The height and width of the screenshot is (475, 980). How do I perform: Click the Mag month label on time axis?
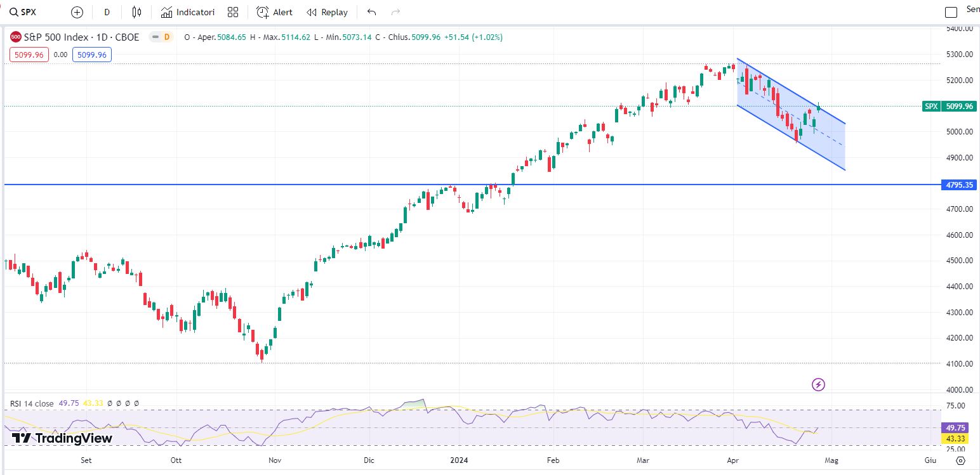tap(831, 460)
